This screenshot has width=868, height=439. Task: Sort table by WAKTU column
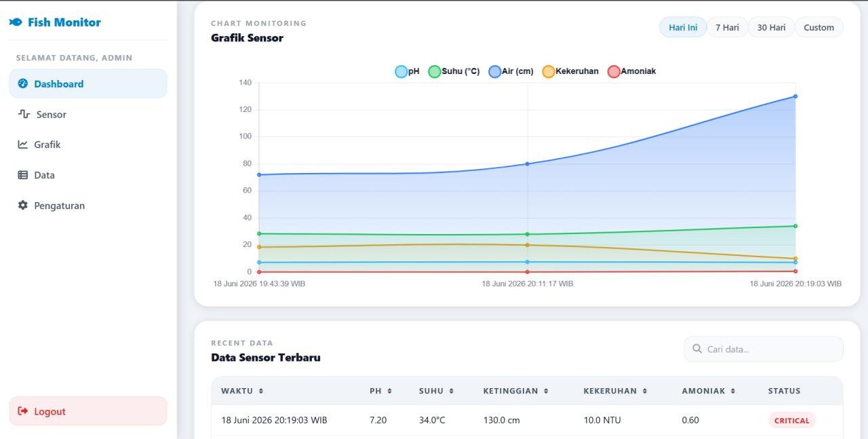(x=241, y=391)
